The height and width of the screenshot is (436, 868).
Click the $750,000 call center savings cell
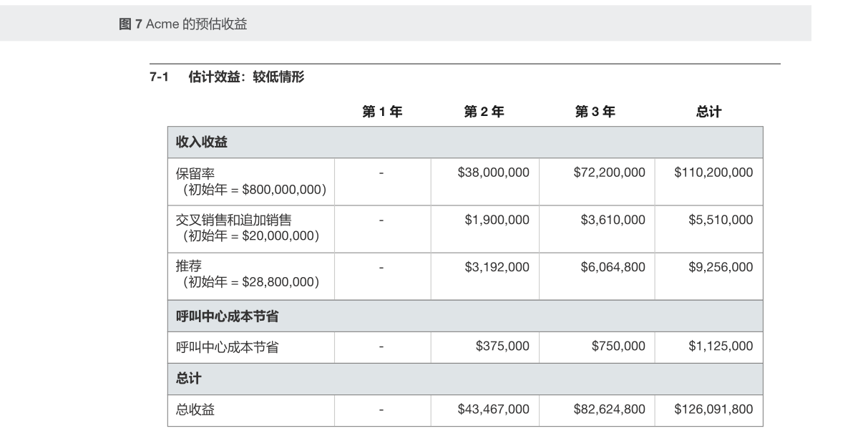(618, 347)
